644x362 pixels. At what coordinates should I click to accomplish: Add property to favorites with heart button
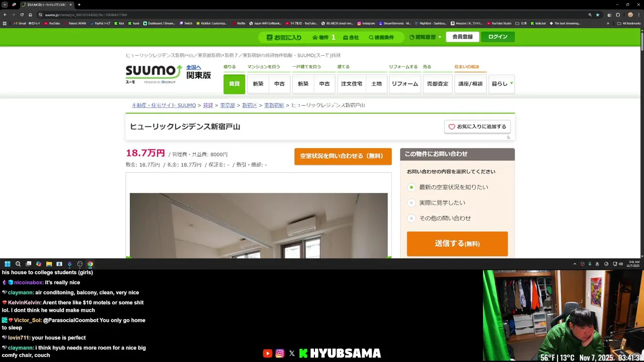(x=477, y=127)
